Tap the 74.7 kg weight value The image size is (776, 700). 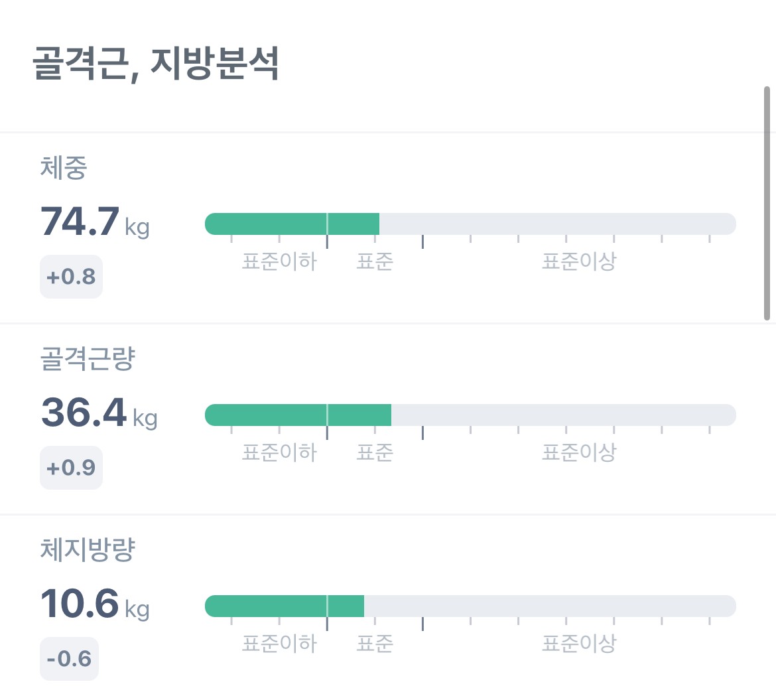[95, 222]
